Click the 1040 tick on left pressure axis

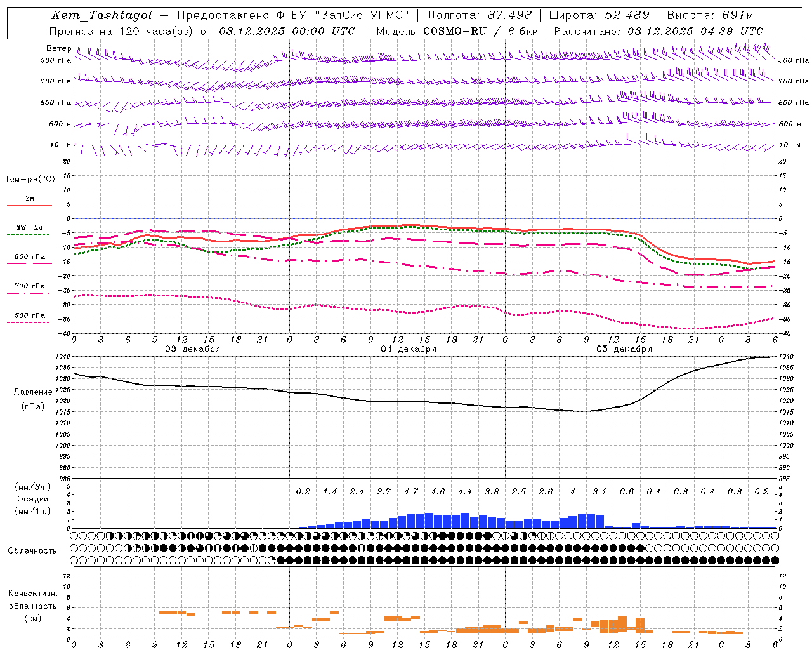click(x=63, y=357)
